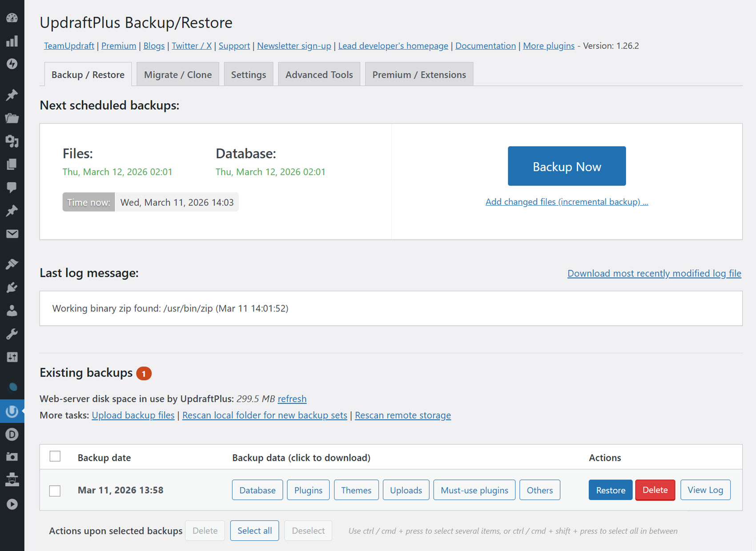Viewport: 756px width, 551px height.
Task: Open the blue circle plugin icon
Action: tap(13, 387)
